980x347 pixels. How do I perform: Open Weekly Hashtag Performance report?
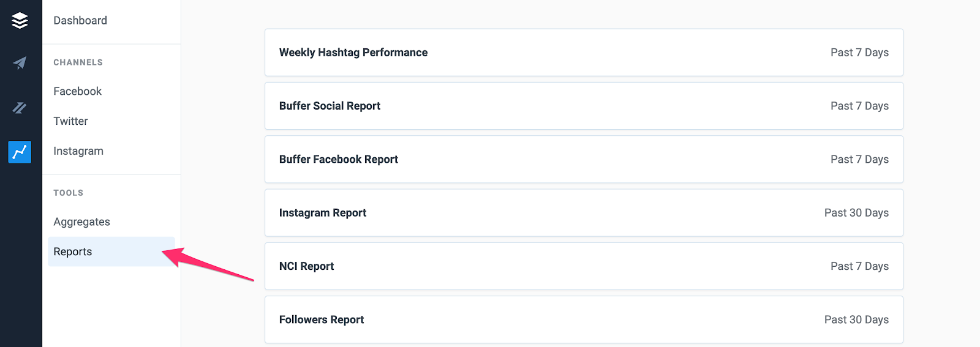coord(584,53)
